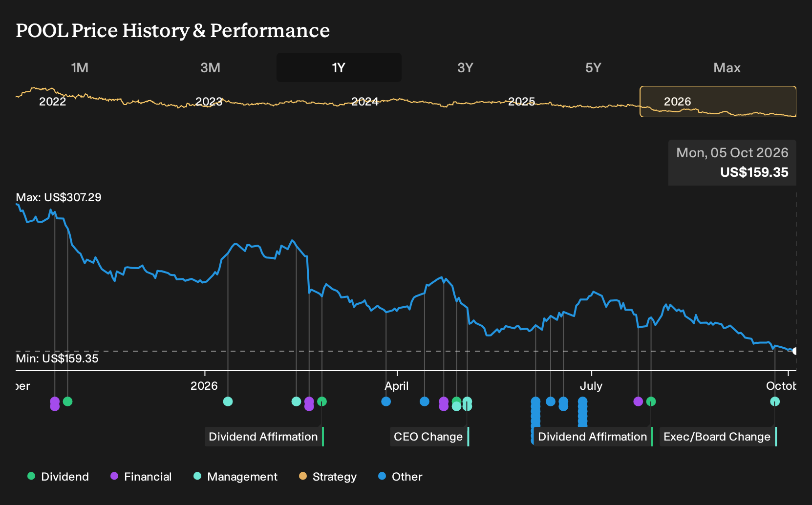Viewport: 812px width, 505px height.
Task: Click the purple financial marker before July's dividend marker
Action: [x=638, y=401]
